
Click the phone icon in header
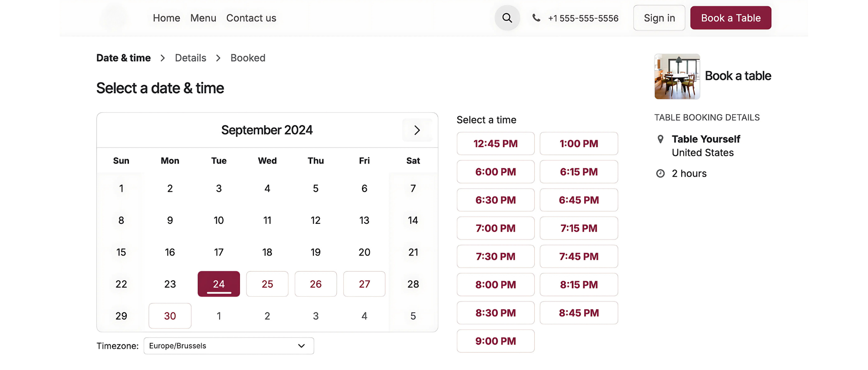click(x=536, y=18)
